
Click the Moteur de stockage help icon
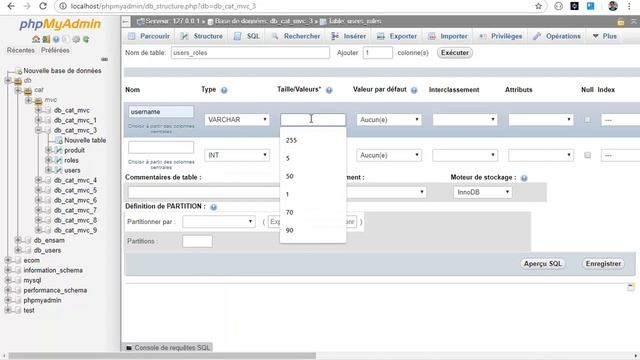pos(524,178)
